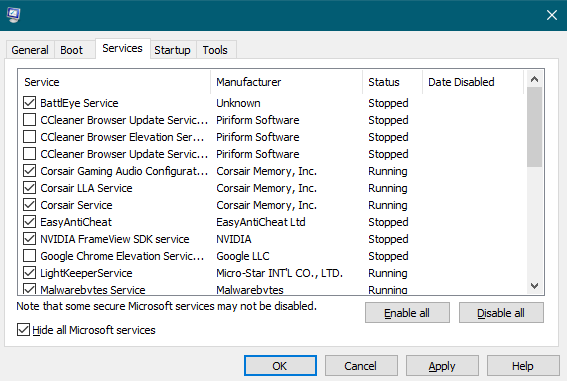This screenshot has width=567, height=381.
Task: Select the Services tab
Action: tap(123, 48)
